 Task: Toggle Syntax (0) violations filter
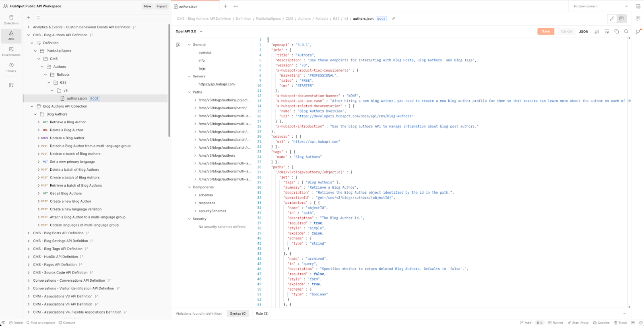[x=238, y=314]
